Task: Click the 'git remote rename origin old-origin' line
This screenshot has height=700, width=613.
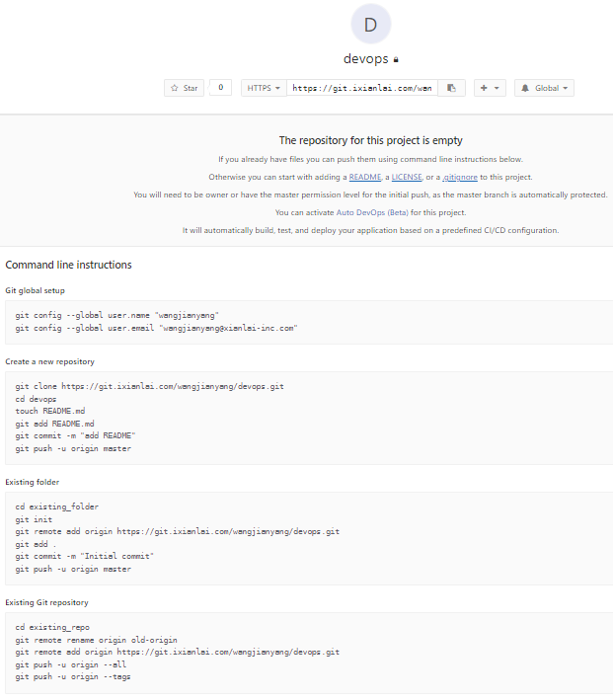Action: coord(96,640)
